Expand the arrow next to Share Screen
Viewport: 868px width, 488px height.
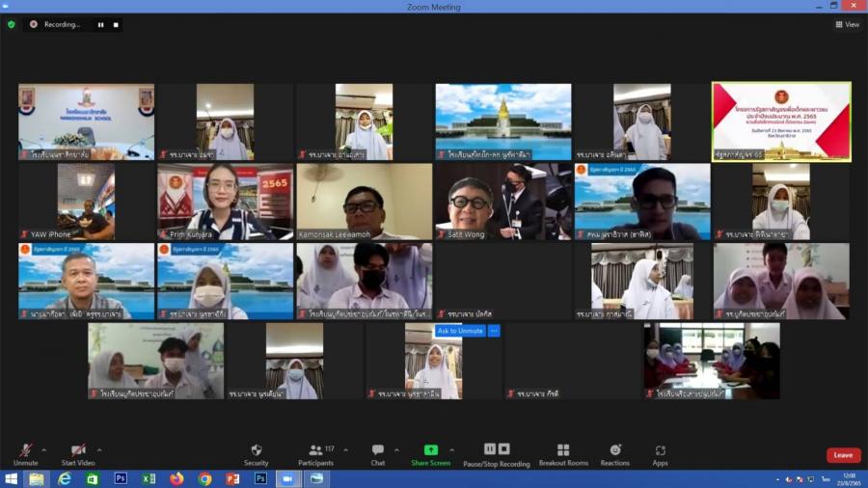tap(452, 449)
